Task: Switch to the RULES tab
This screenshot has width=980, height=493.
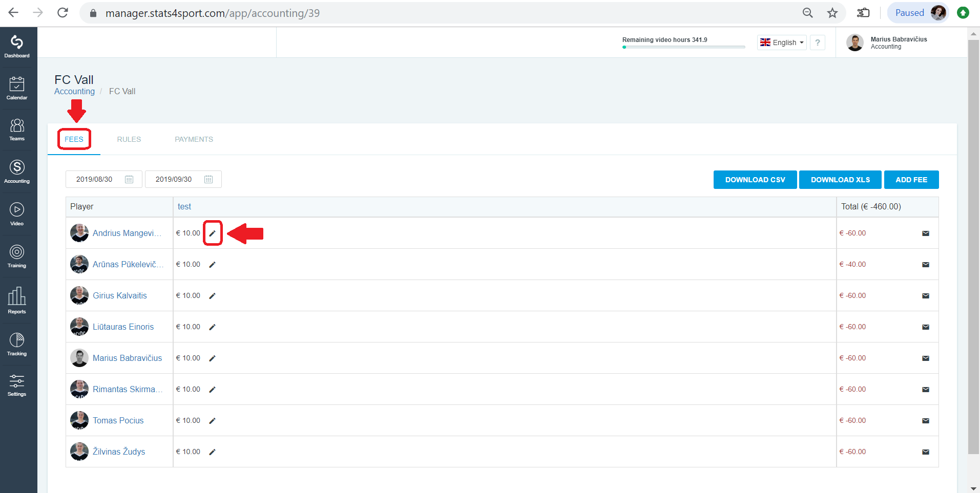Action: [x=129, y=139]
